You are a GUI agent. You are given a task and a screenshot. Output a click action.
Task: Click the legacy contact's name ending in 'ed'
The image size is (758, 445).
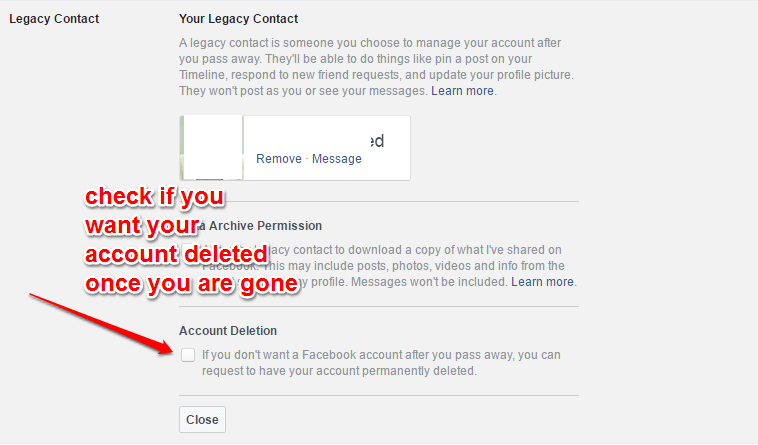pyautogui.click(x=377, y=141)
